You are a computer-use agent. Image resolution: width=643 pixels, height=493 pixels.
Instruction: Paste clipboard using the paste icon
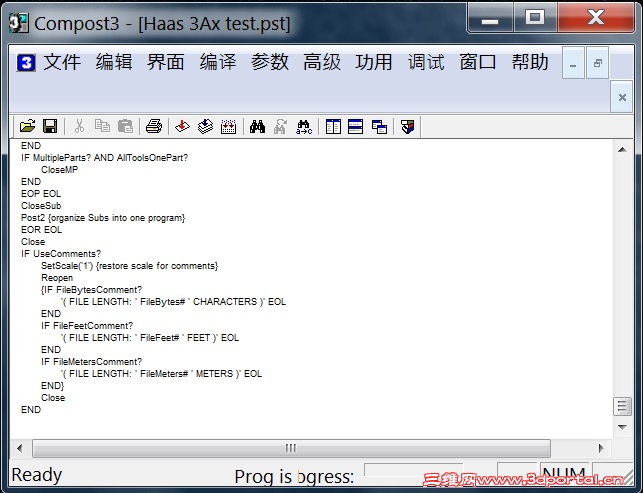pyautogui.click(x=125, y=126)
